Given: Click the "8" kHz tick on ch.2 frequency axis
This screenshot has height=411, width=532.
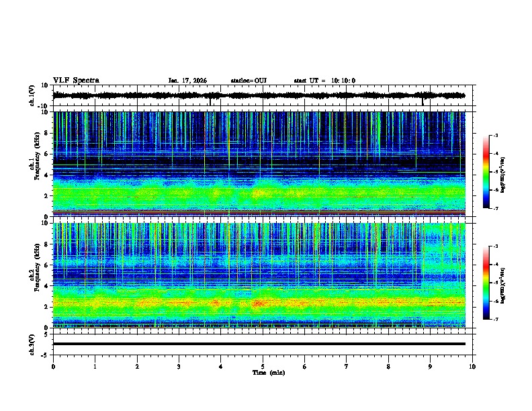Looking at the screenshot, I should (x=47, y=244).
